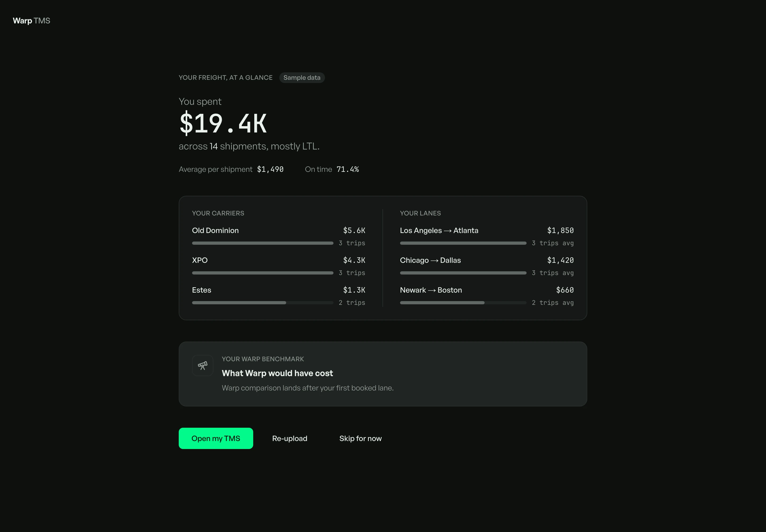The width and height of the screenshot is (766, 532).
Task: Click the across 14 shipments, mostly LTL text
Action: click(249, 146)
